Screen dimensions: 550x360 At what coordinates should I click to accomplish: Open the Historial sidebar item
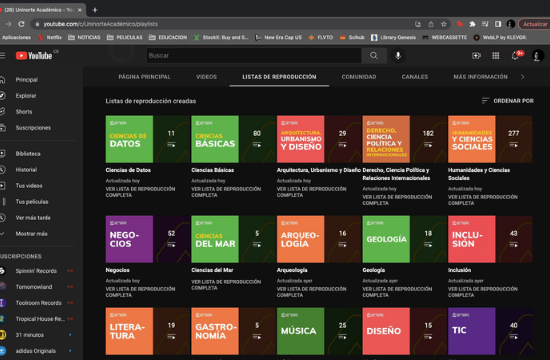click(26, 170)
